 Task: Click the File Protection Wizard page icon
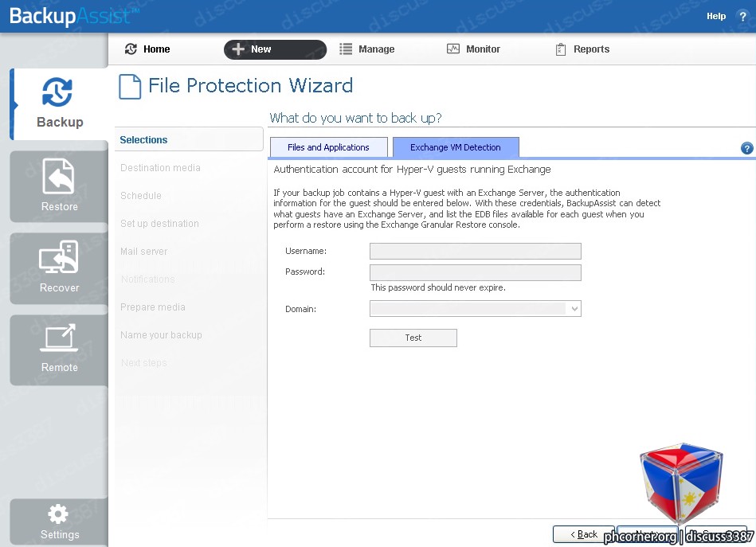[x=130, y=87]
